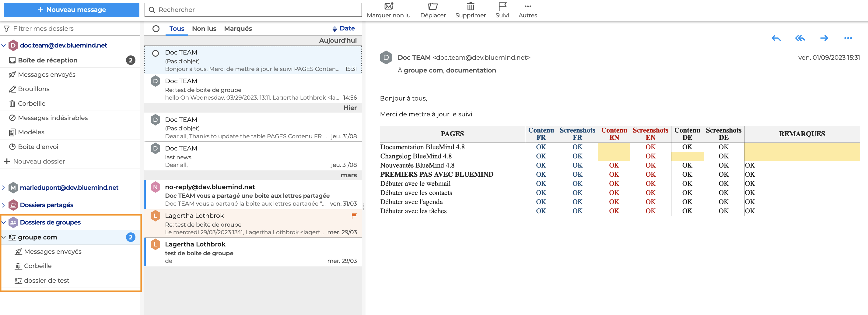Delete message with Supprimer trash icon

(x=471, y=6)
